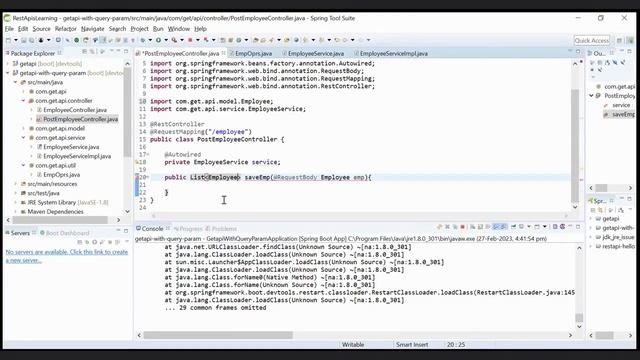Collapse the com.get.api.service package
This screenshot has width=640, height=360.
pyautogui.click(x=23, y=138)
